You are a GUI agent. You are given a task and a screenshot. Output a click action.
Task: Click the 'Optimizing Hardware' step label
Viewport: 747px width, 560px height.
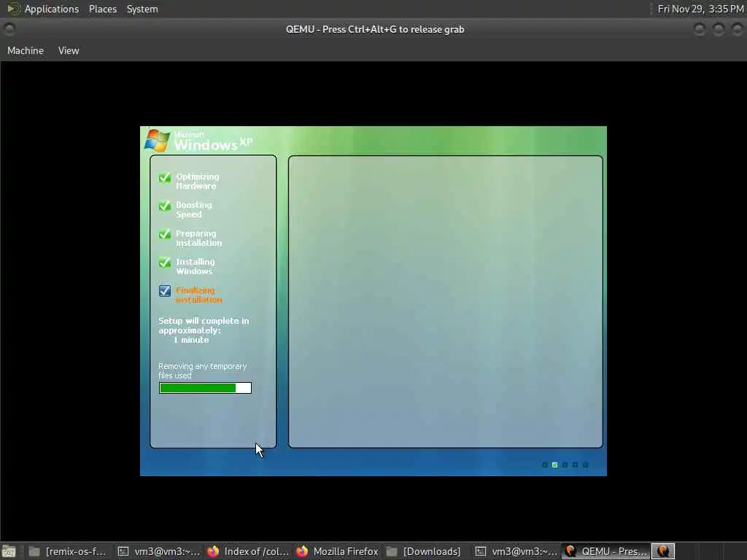pos(197,182)
